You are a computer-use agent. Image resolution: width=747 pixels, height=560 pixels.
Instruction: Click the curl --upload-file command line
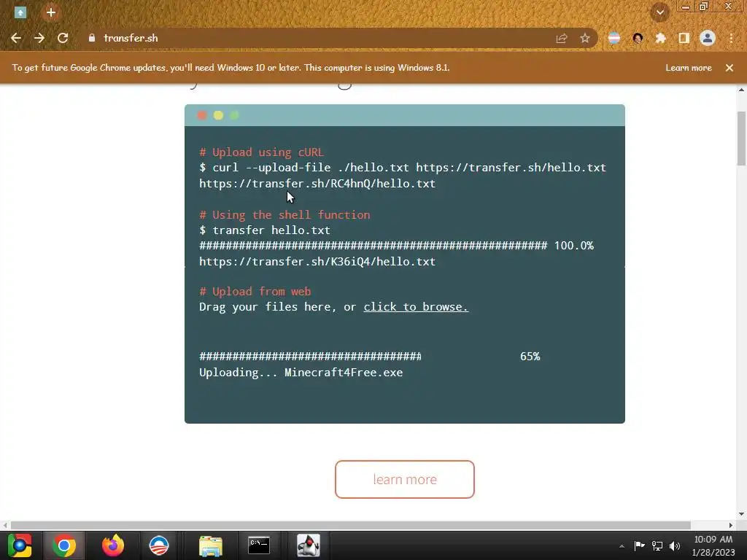tap(403, 168)
